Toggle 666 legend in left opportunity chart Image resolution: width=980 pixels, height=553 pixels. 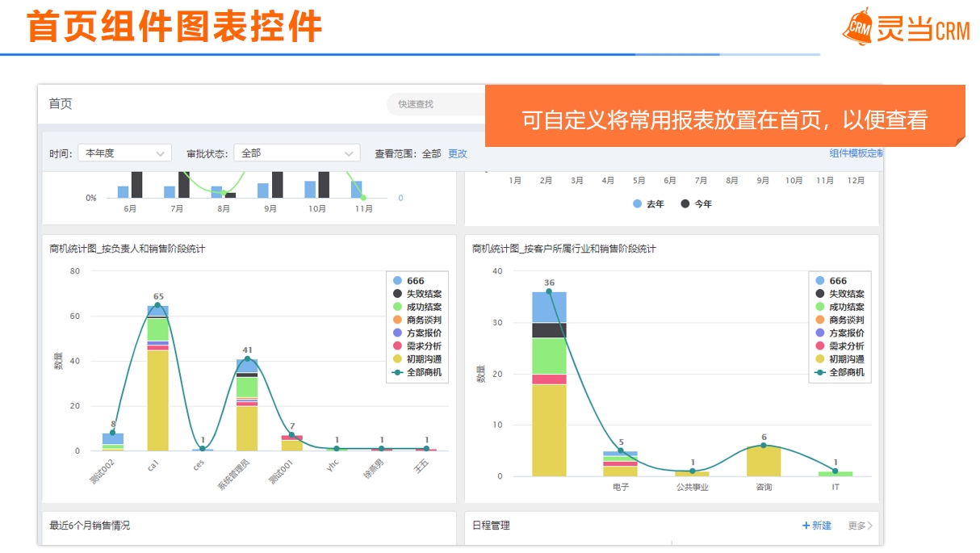408,281
